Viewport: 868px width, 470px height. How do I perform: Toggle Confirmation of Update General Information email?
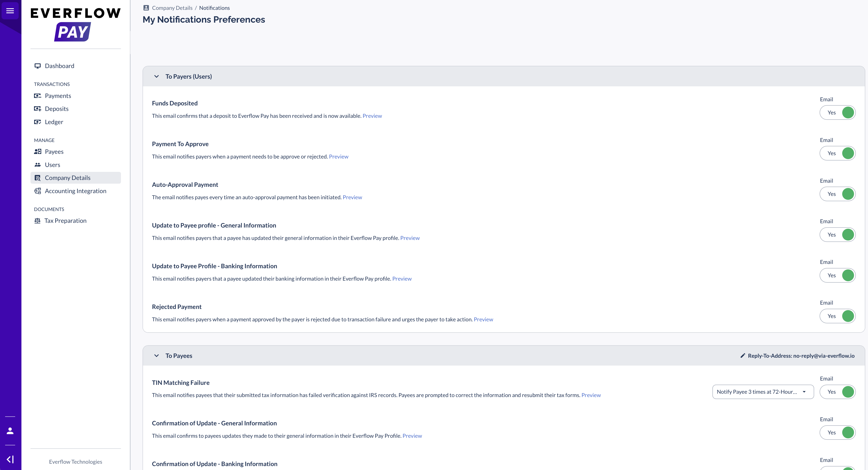coord(837,433)
